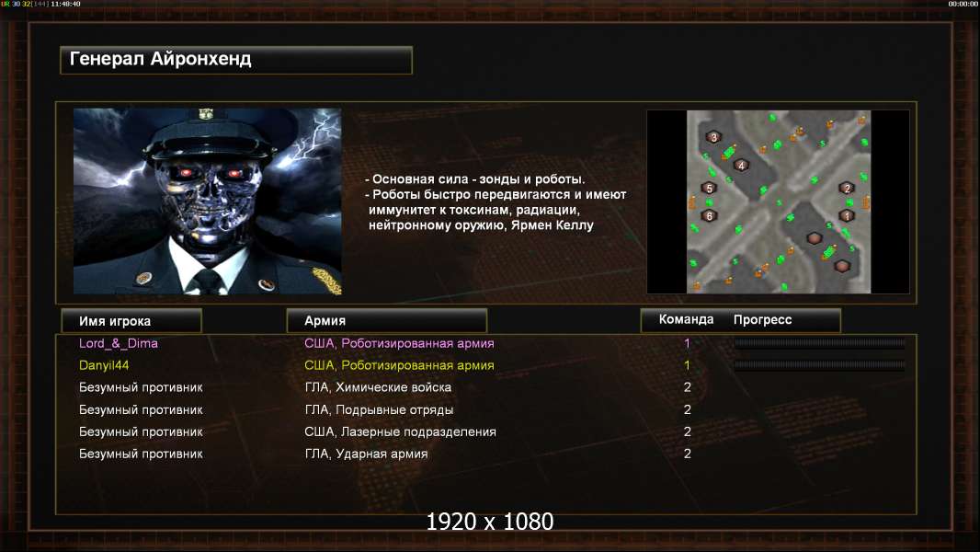Image resolution: width=980 pixels, height=552 pixels.
Task: Click the Армия column header
Action: [x=386, y=321]
